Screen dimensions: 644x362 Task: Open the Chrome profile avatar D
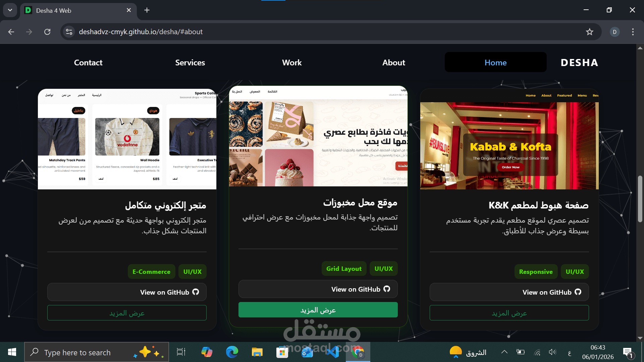pyautogui.click(x=614, y=32)
